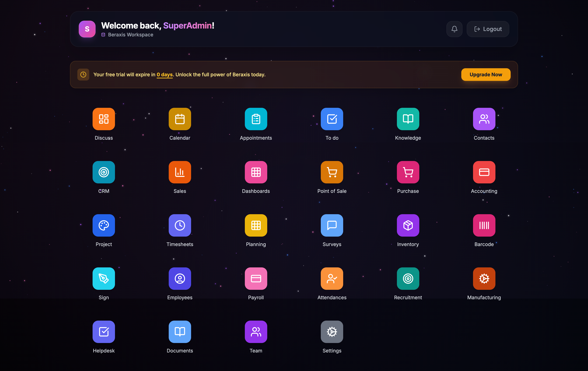Screen dimensions: 588x371
Task: Open the Recruitment app icon
Action: (x=408, y=279)
